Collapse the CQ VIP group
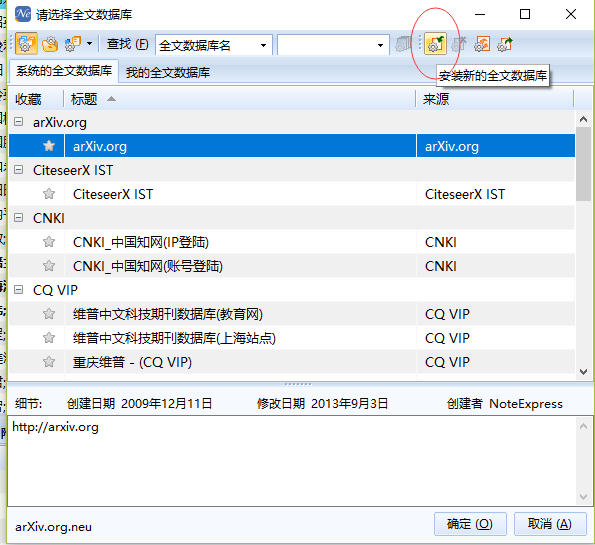The image size is (595, 545). 18,290
